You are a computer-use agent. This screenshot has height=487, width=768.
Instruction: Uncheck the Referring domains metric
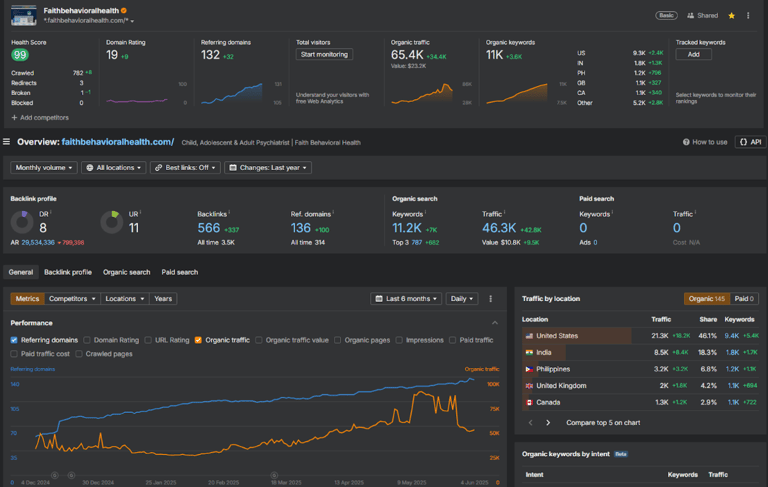click(14, 340)
